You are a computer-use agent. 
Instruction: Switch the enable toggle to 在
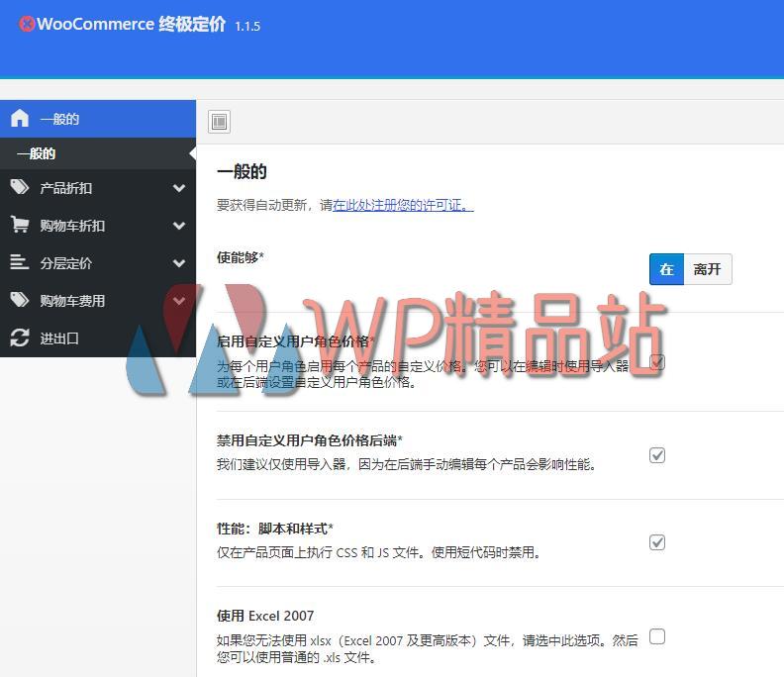666,269
